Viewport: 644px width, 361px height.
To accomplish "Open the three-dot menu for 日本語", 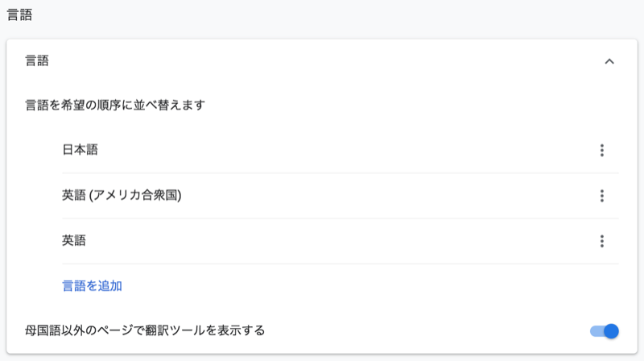I will [601, 150].
